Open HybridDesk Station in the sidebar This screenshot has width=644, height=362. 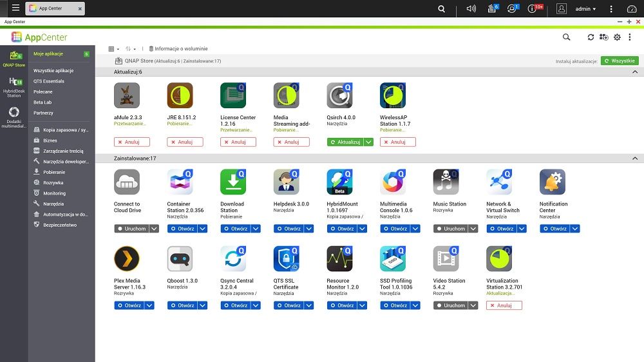pos(14,87)
